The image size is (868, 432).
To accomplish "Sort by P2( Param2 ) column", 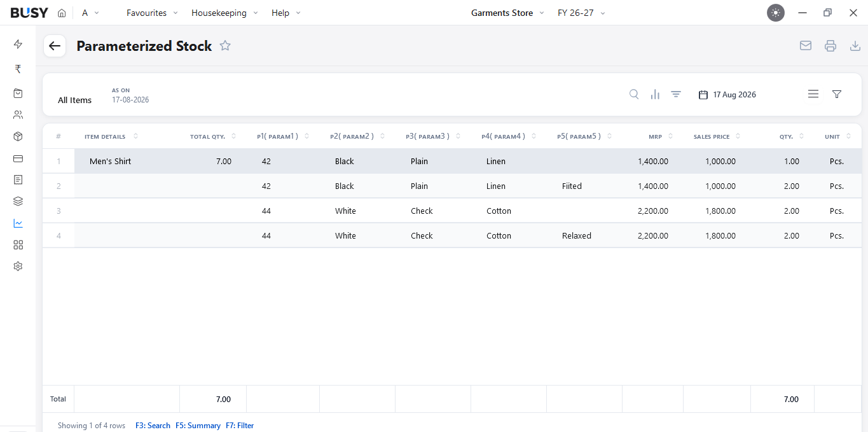I will [357, 137].
